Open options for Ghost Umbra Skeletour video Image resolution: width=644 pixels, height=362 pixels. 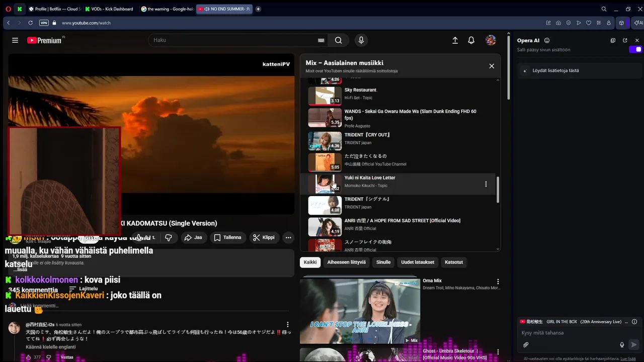tap(498, 352)
